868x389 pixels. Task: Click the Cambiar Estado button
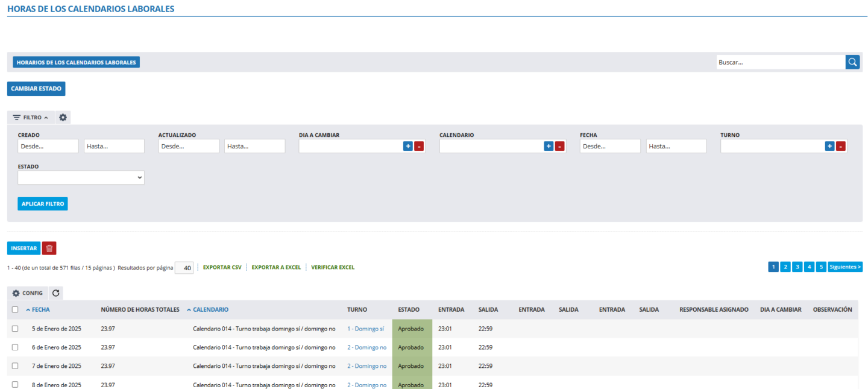(36, 89)
